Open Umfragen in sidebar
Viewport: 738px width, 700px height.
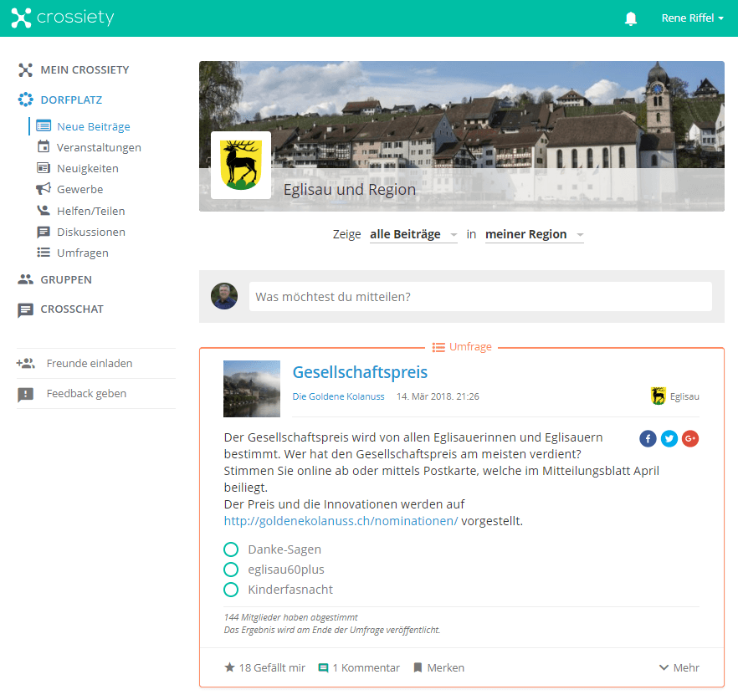click(x=82, y=253)
